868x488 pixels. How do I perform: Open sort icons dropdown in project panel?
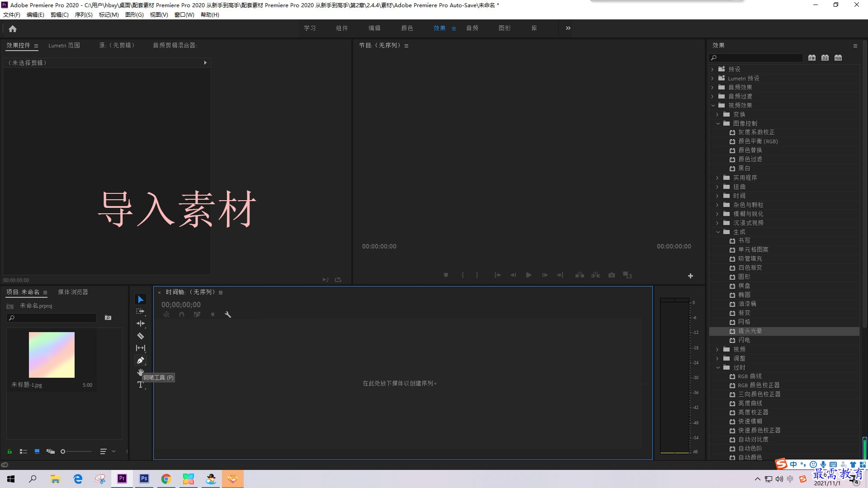pyautogui.click(x=108, y=451)
